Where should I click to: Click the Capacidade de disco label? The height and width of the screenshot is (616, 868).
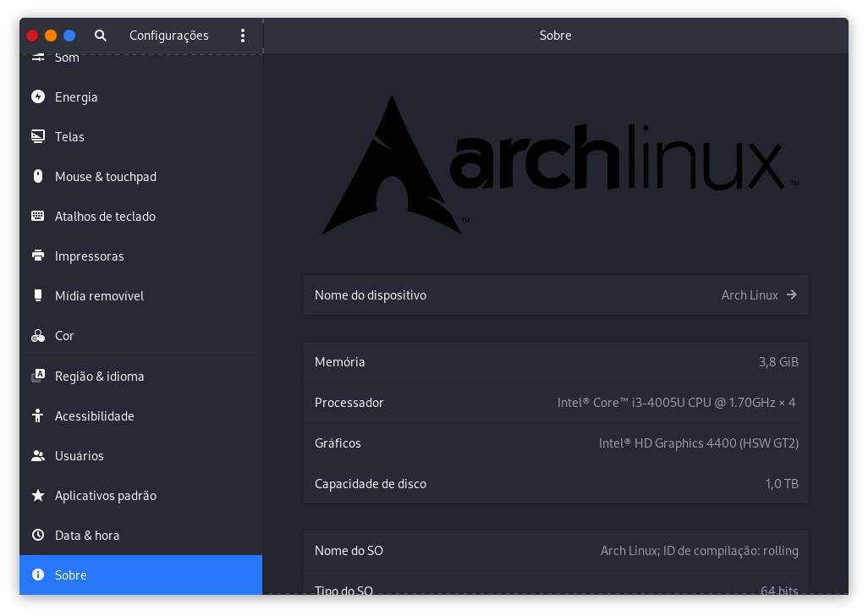click(x=371, y=484)
